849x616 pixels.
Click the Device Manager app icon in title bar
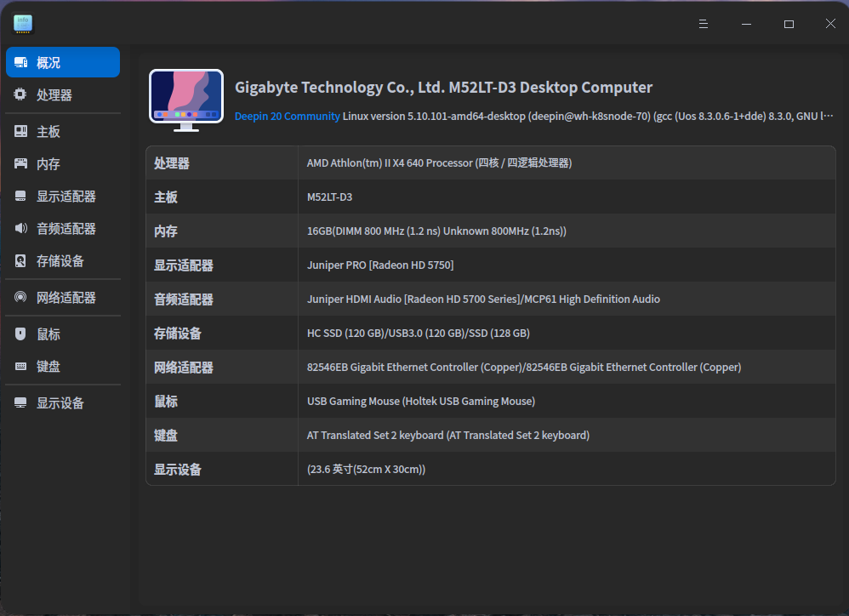tap(23, 24)
